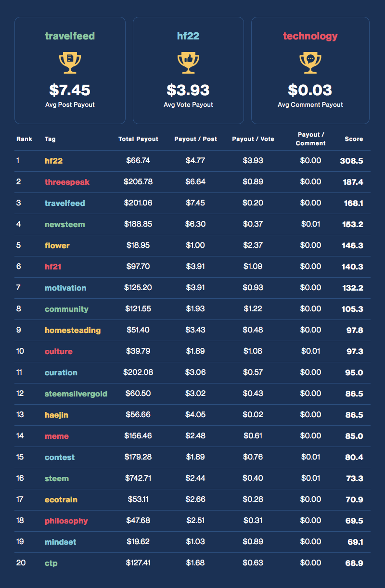Image resolution: width=385 pixels, height=588 pixels.
Task: Open the homesteading tag link
Action: pyautogui.click(x=73, y=330)
